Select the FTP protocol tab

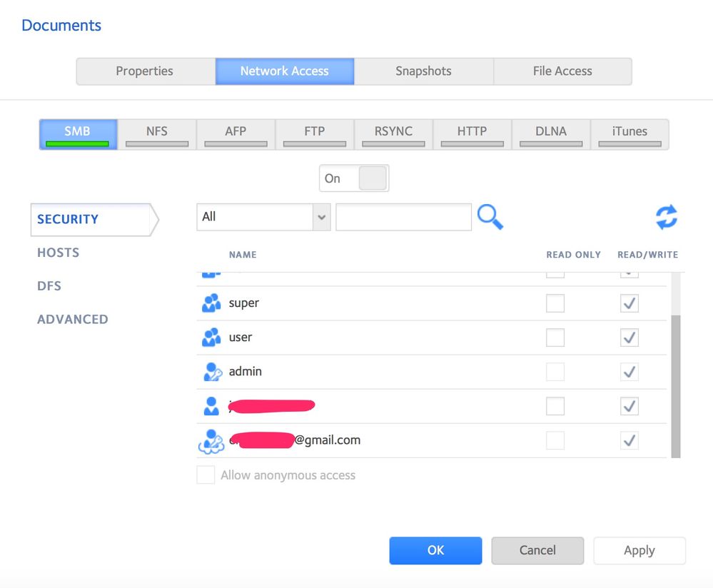[x=315, y=135]
